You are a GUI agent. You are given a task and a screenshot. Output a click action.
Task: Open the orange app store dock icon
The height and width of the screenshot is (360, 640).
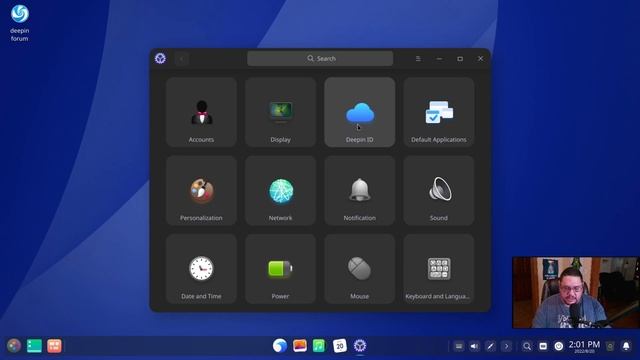(x=54, y=346)
